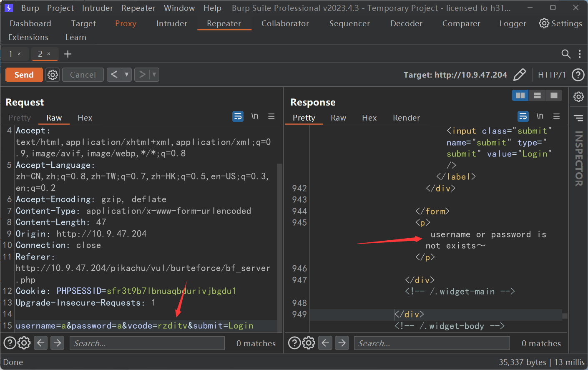Open the Help menu
588x370 pixels.
pos(212,8)
